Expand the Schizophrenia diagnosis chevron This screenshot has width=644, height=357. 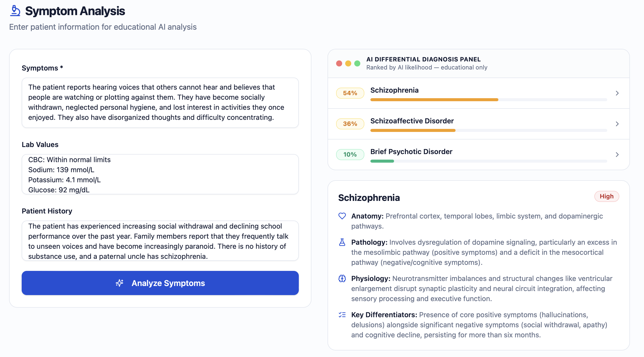click(617, 93)
